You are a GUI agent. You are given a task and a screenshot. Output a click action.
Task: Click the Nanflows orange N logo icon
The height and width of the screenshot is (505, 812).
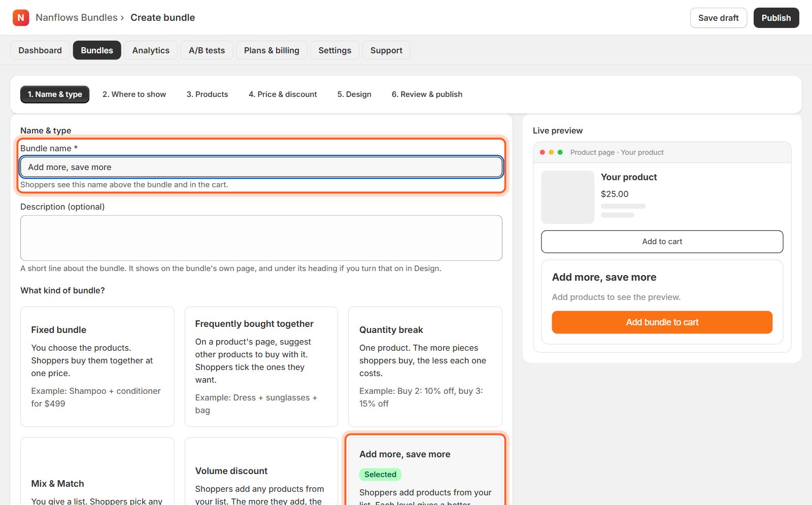21,18
